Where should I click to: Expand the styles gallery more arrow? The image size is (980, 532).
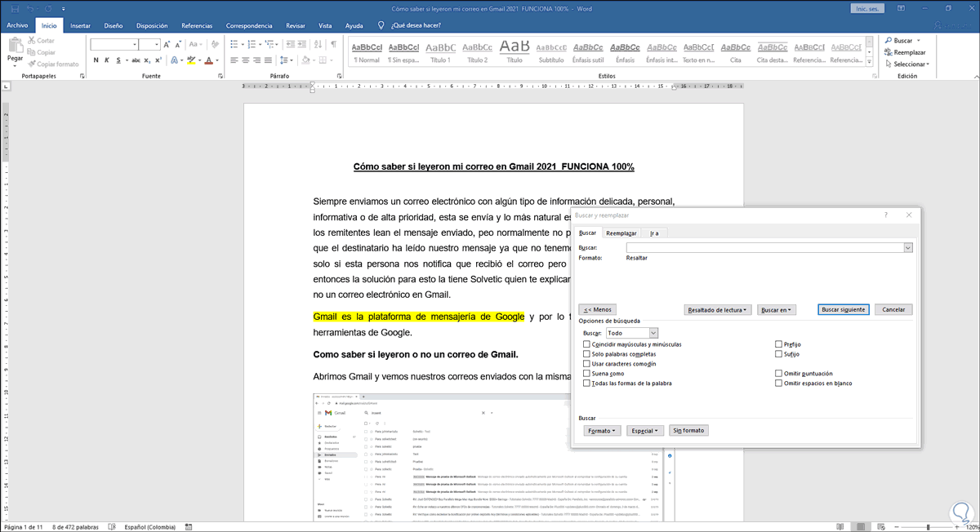tap(871, 61)
